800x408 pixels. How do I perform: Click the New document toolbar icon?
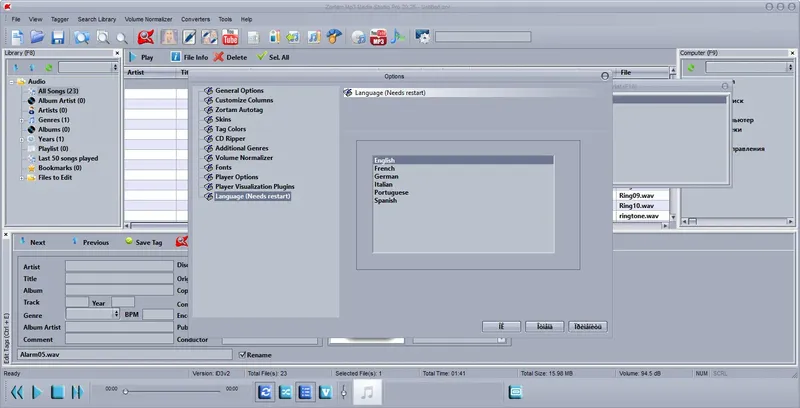tap(17, 37)
